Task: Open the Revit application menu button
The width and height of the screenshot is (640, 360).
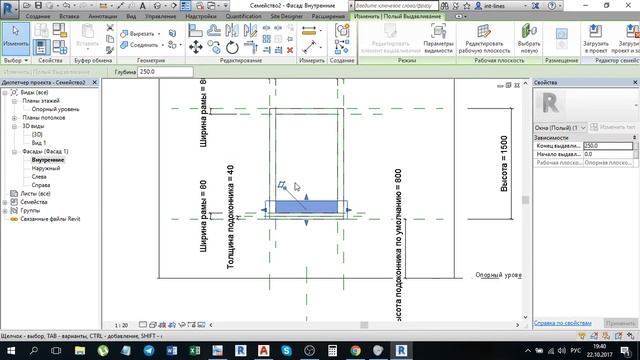Action: 9,8
